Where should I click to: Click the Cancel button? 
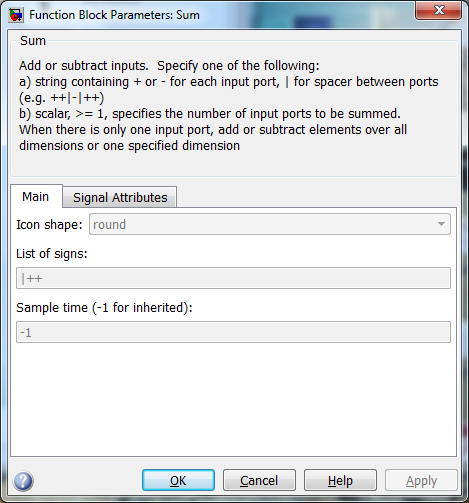point(259,480)
